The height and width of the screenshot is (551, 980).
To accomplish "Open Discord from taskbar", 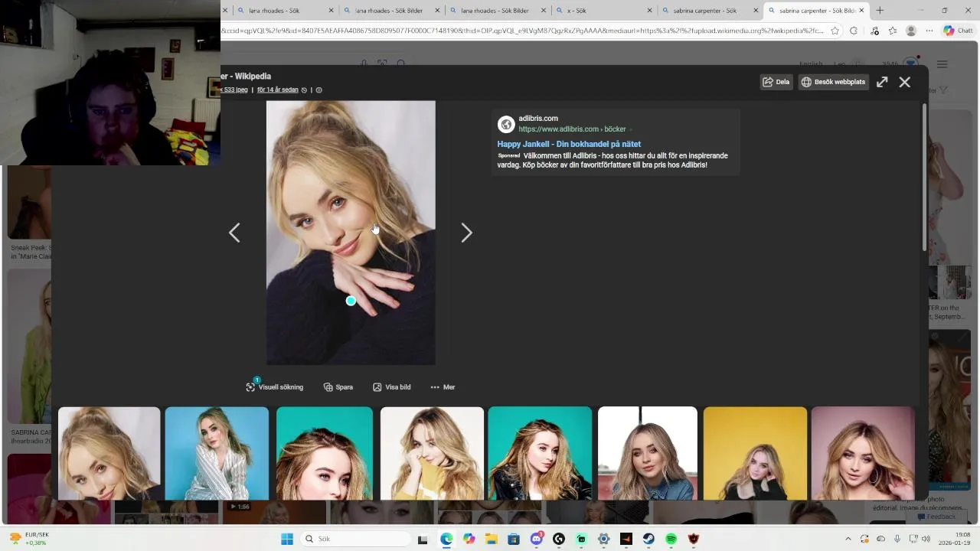I will point(537,539).
